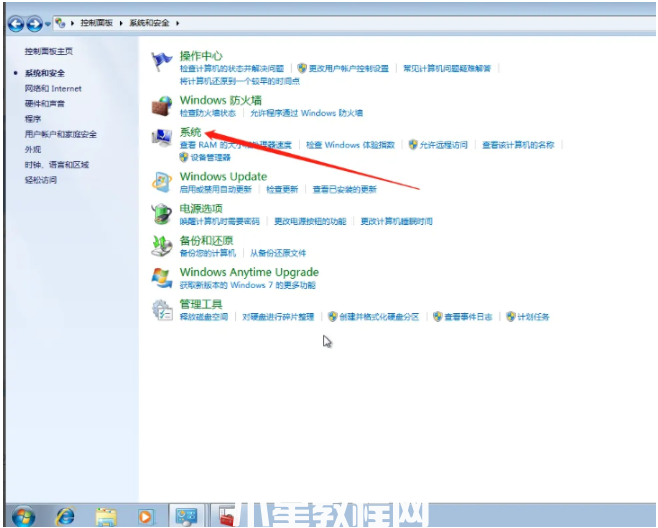This screenshot has width=658, height=528.
Task: Click the Windows Update icon
Action: (162, 182)
